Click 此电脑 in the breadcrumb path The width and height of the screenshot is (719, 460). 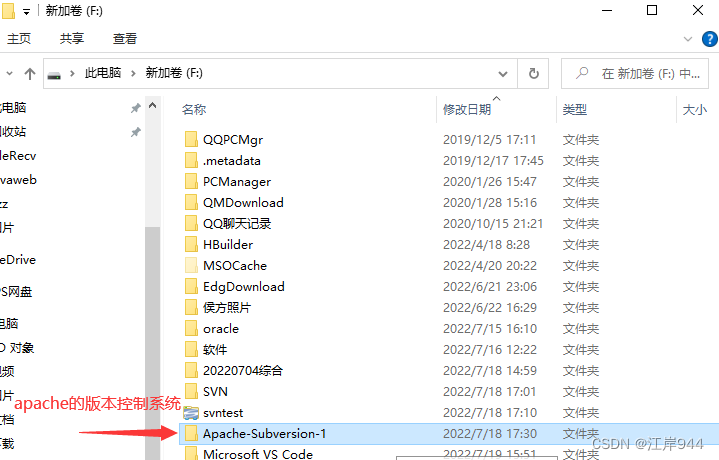click(x=103, y=73)
